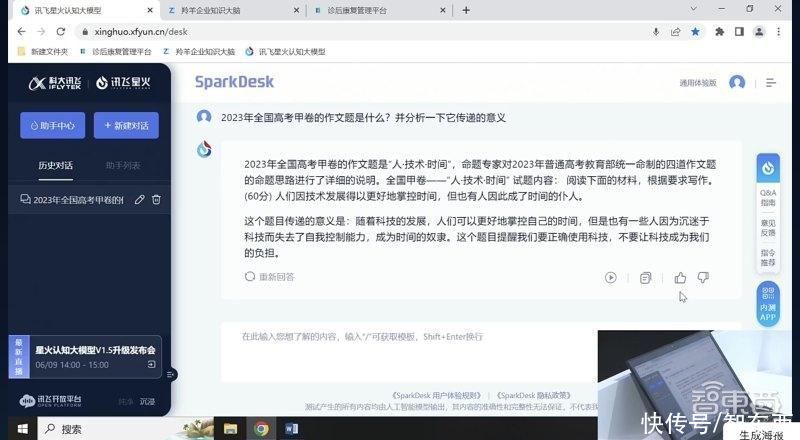800x440 pixels.
Task: Open the Q&A 指南 guide
Action: tap(768, 198)
